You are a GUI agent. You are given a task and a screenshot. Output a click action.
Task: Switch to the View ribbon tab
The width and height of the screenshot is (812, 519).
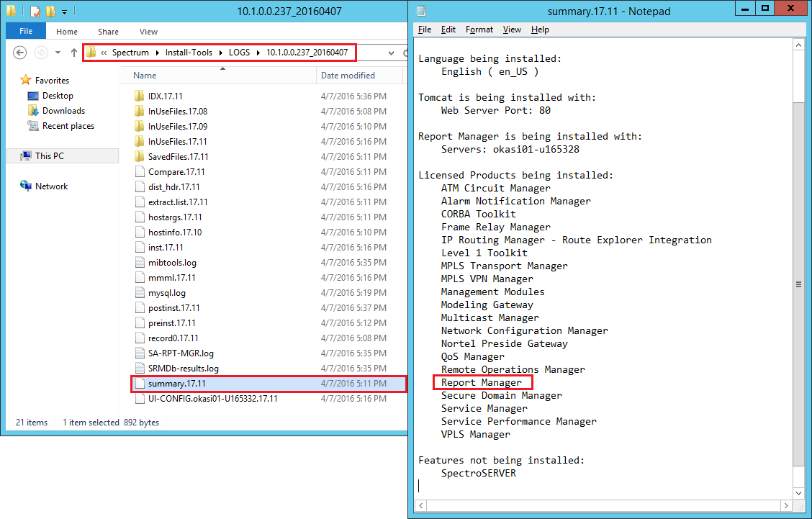pyautogui.click(x=148, y=31)
